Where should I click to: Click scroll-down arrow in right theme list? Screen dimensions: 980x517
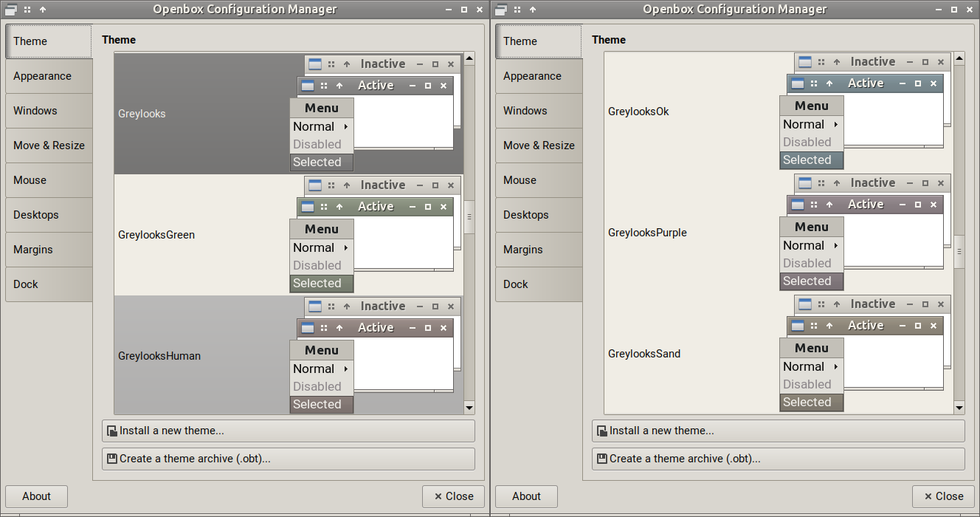pos(959,408)
